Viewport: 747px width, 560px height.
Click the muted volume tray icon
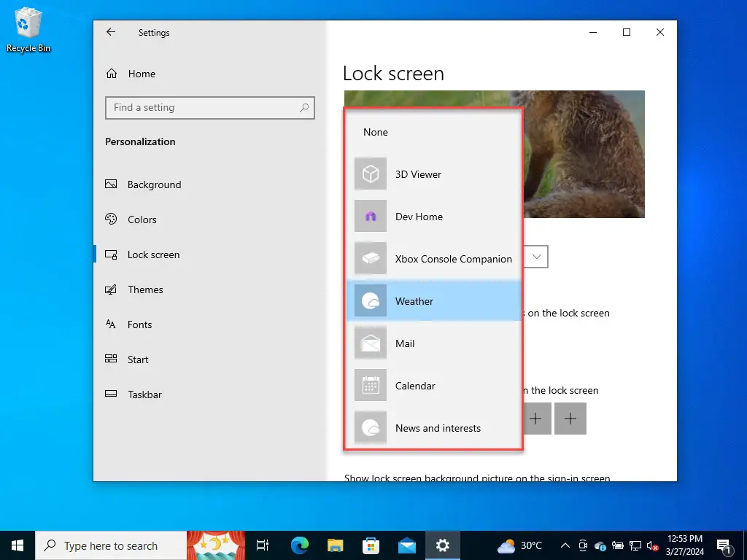pyautogui.click(x=652, y=545)
